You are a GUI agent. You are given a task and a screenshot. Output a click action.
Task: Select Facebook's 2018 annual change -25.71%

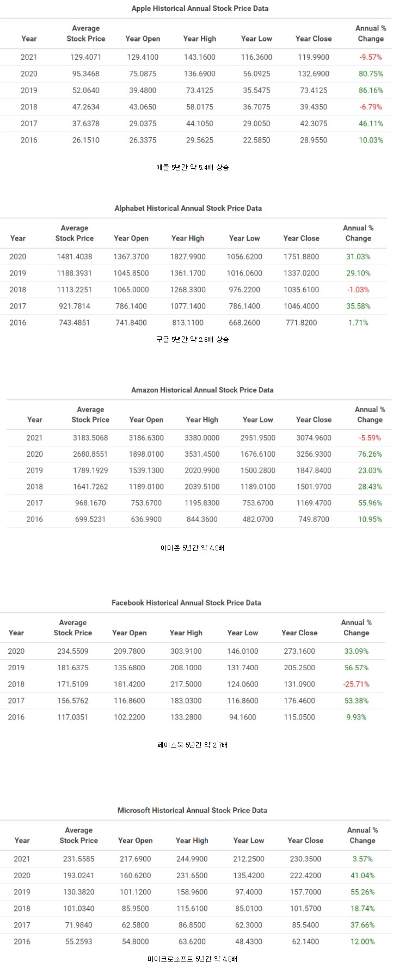[356, 684]
